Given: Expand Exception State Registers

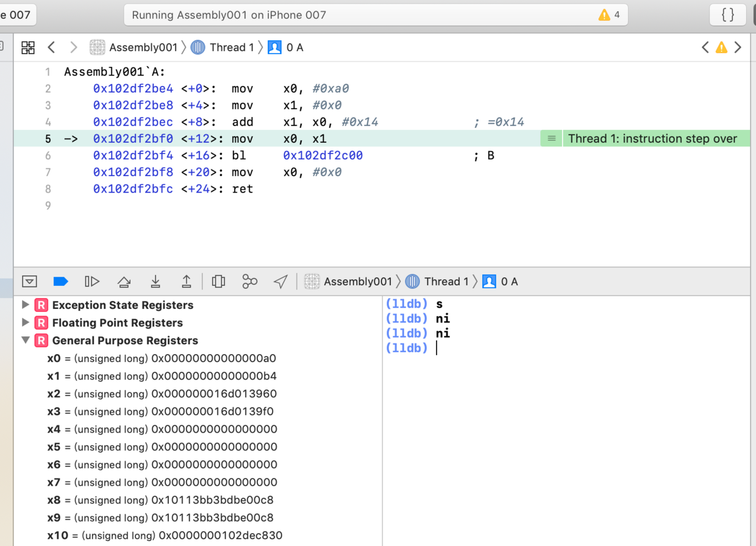Looking at the screenshot, I should click(x=26, y=305).
